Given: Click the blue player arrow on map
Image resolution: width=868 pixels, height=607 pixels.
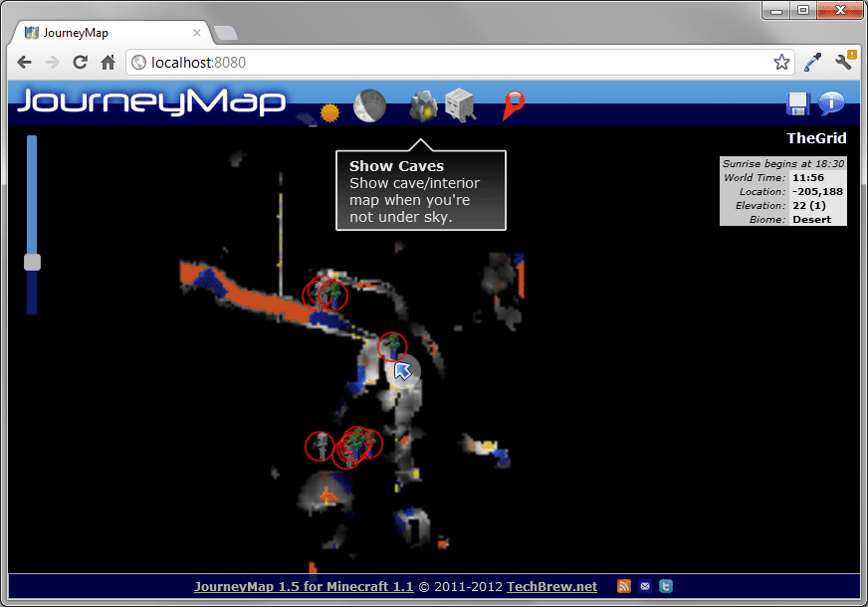Looking at the screenshot, I should tap(403, 371).
